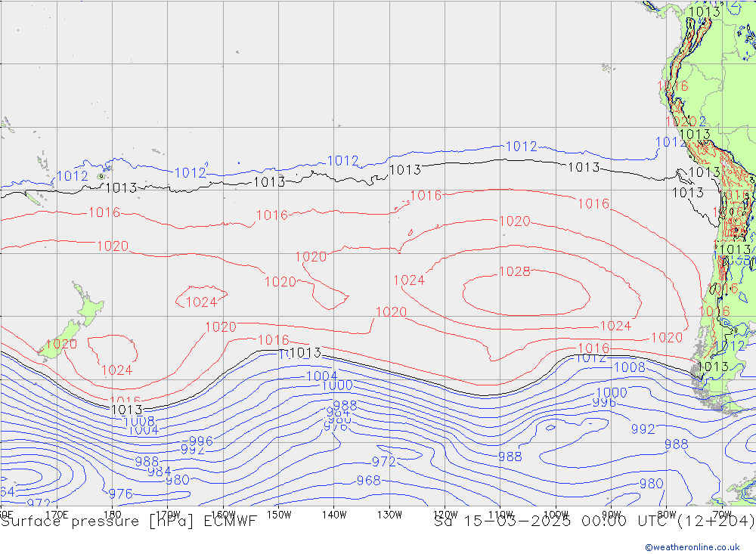Click the 1028 high pressure contour label
The image size is (756, 554).
[x=515, y=271]
